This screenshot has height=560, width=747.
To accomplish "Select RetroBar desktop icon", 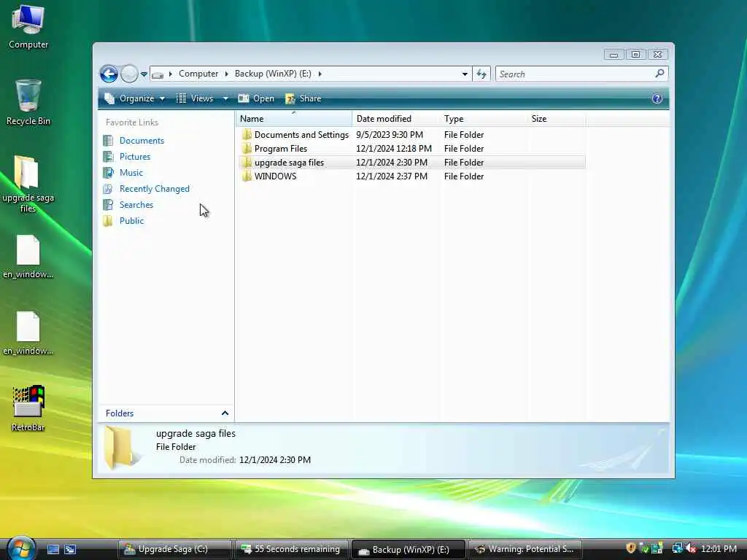I will tap(28, 408).
